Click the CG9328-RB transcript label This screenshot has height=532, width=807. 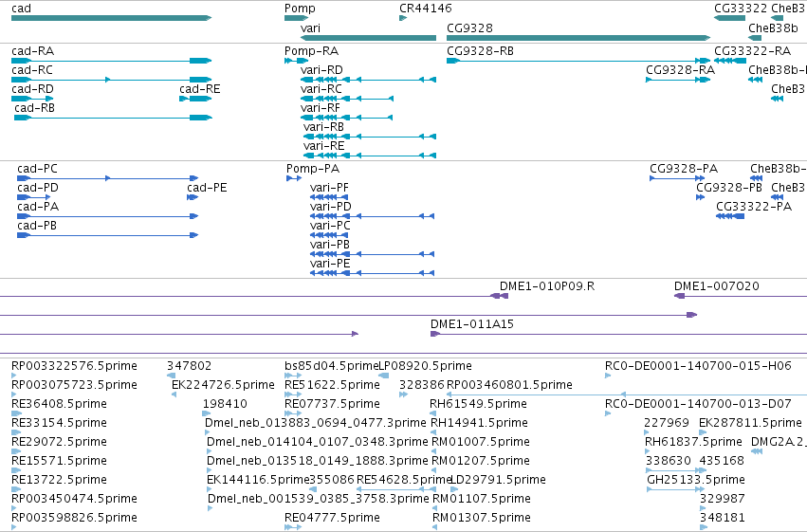point(480,51)
